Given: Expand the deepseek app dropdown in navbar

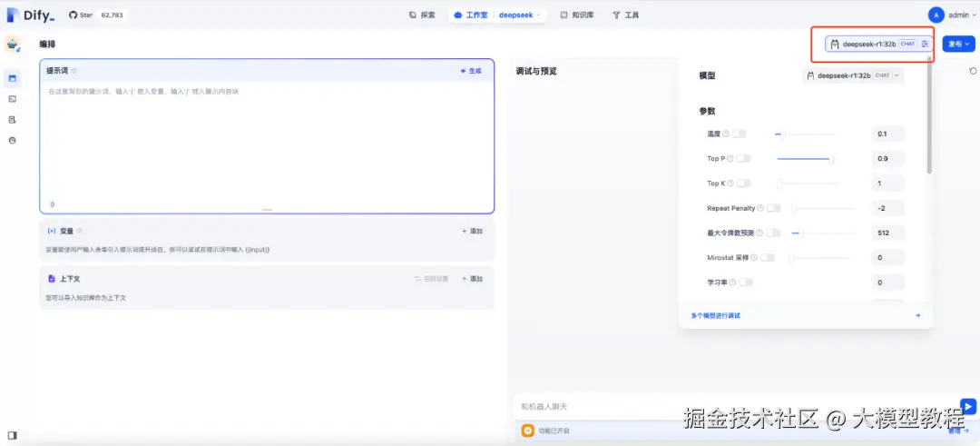Looking at the screenshot, I should [520, 15].
